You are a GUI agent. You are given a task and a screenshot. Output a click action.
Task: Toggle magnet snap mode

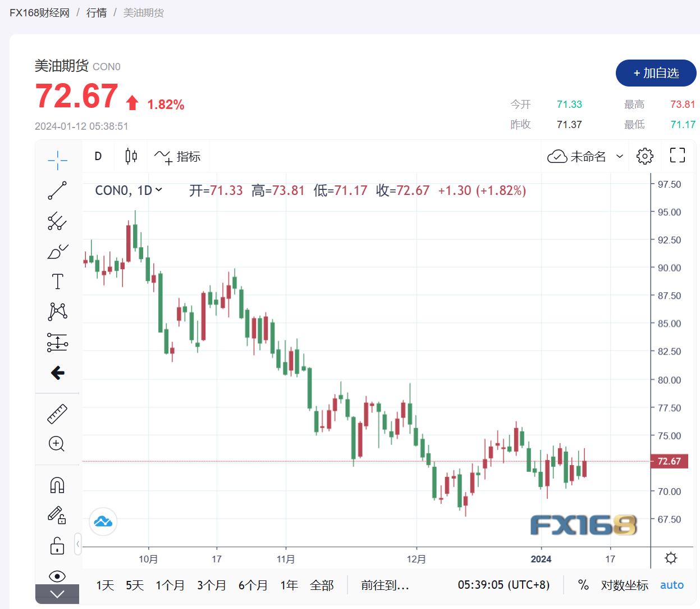pos(57,485)
